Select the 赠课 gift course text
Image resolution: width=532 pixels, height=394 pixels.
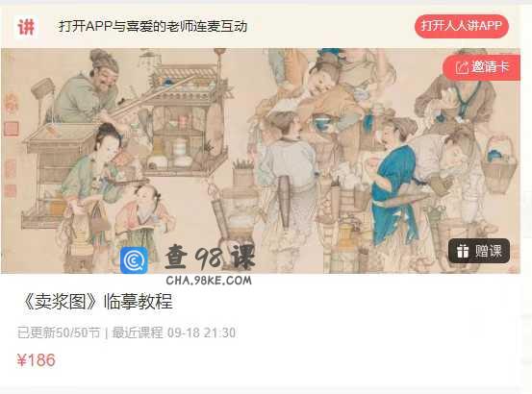489,251
